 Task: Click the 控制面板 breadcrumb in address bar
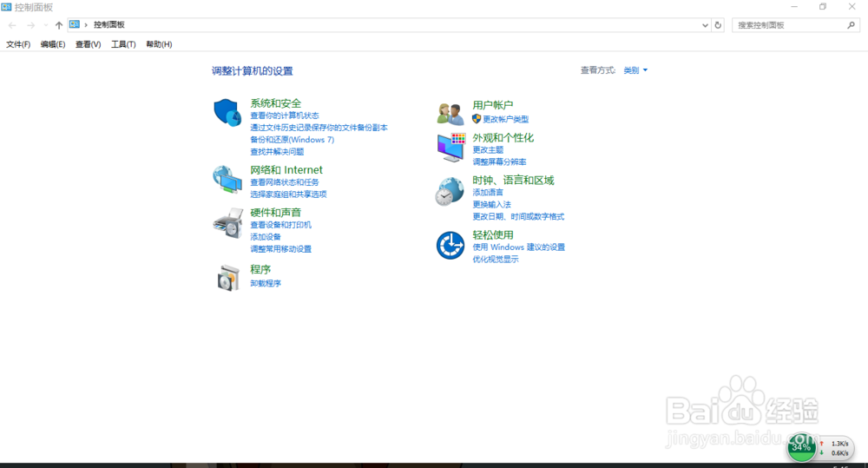tap(109, 25)
